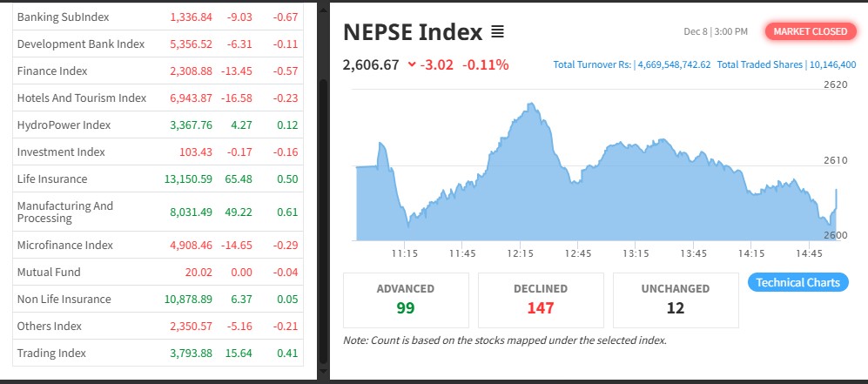This screenshot has height=384, width=868.
Task: Click the DECLINED count box
Action: [541, 299]
